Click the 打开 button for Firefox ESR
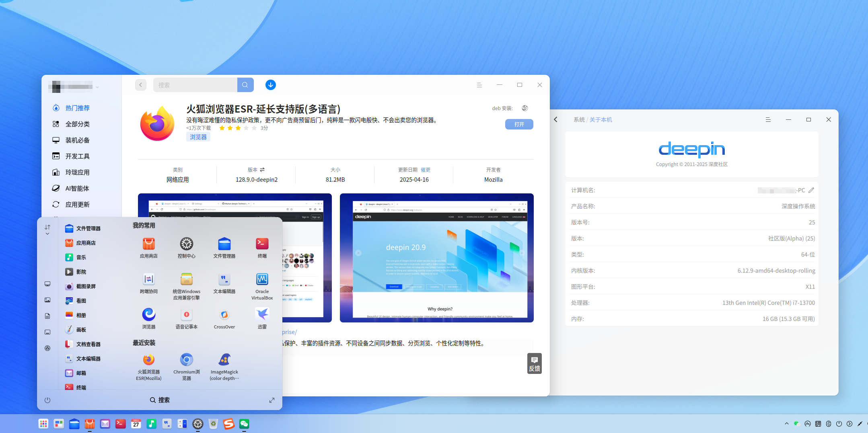 519,124
